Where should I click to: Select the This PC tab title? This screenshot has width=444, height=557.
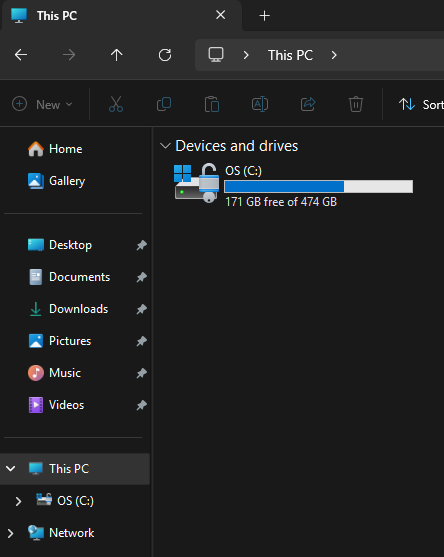click(57, 16)
